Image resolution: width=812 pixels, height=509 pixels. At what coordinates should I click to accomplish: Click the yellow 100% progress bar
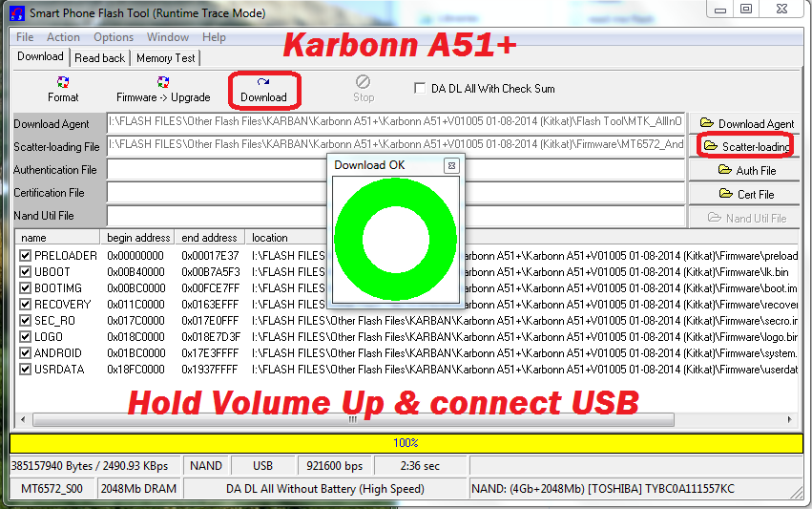pyautogui.click(x=406, y=443)
